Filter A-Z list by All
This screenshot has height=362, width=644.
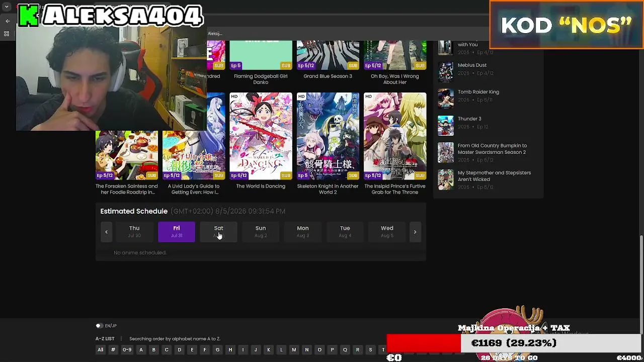pyautogui.click(x=101, y=350)
